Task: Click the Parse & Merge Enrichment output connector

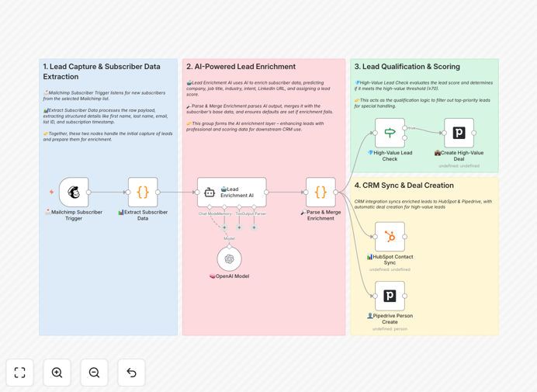Action: coord(335,193)
